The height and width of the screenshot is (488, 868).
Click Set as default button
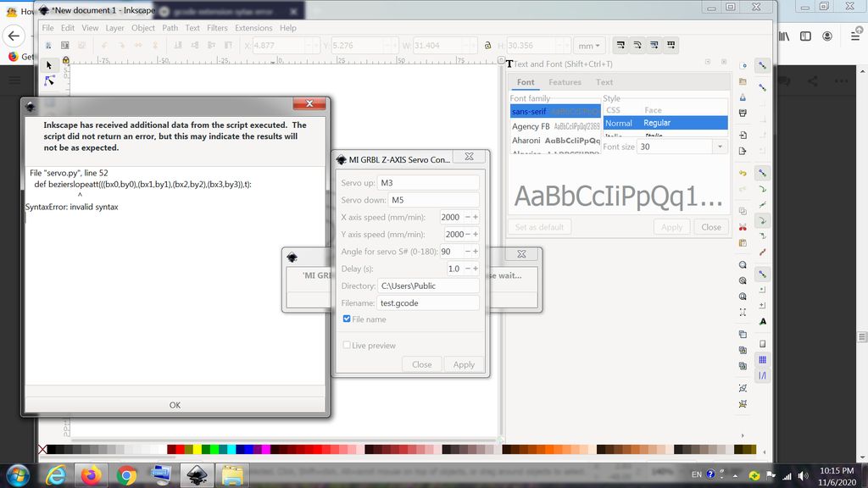click(539, 227)
